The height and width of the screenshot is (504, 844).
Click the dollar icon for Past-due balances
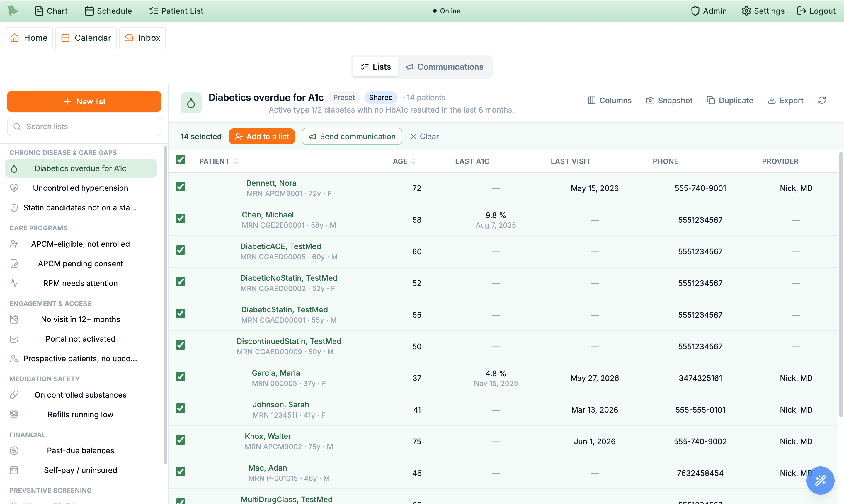pyautogui.click(x=14, y=451)
